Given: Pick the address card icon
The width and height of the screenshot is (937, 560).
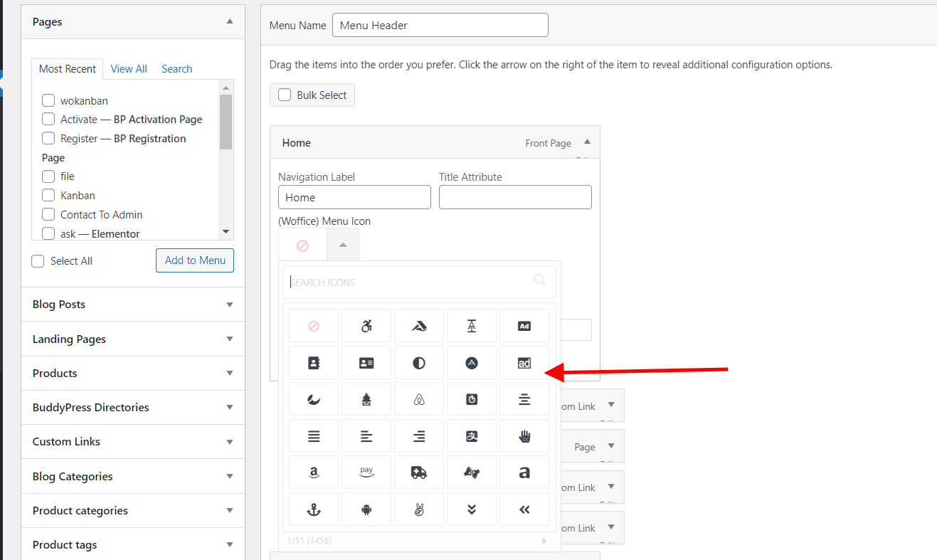Looking at the screenshot, I should click(366, 362).
